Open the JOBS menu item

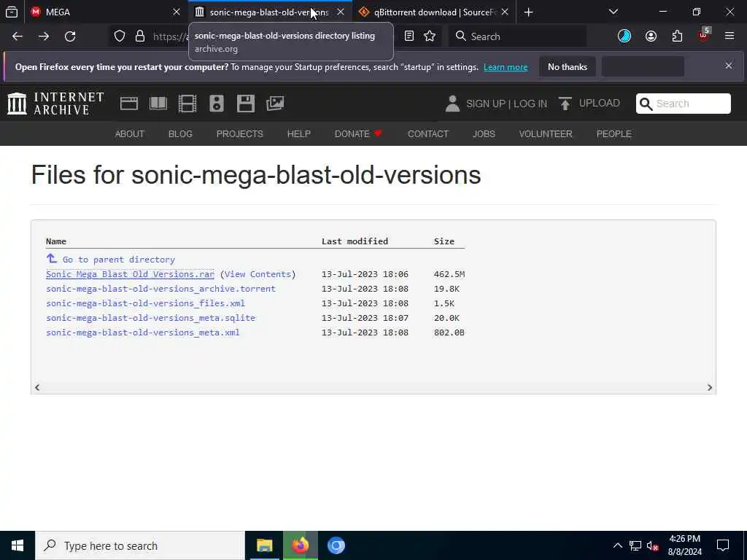tap(484, 134)
